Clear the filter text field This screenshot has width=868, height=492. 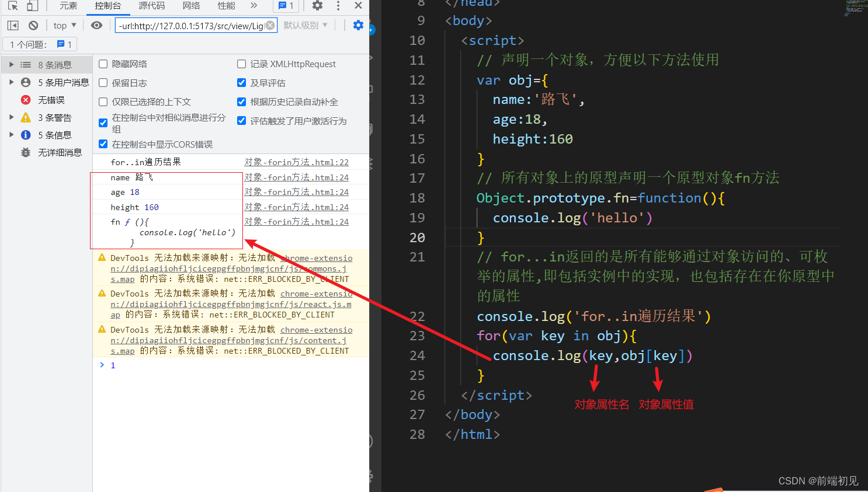tap(270, 25)
